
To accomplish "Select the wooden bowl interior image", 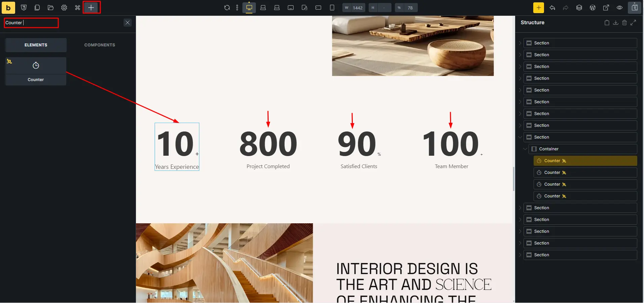I will [x=413, y=46].
